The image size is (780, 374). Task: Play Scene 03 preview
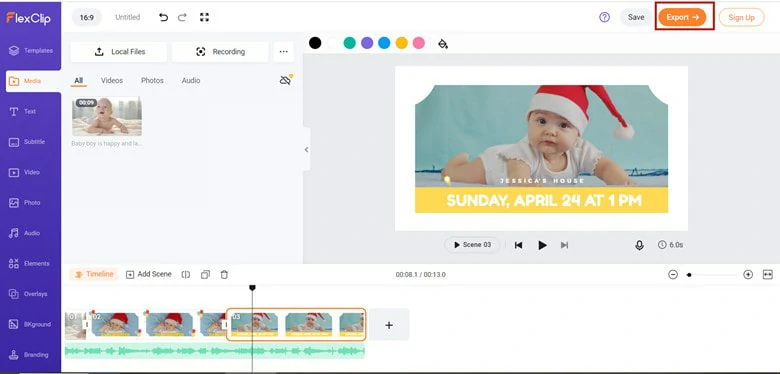[472, 245]
